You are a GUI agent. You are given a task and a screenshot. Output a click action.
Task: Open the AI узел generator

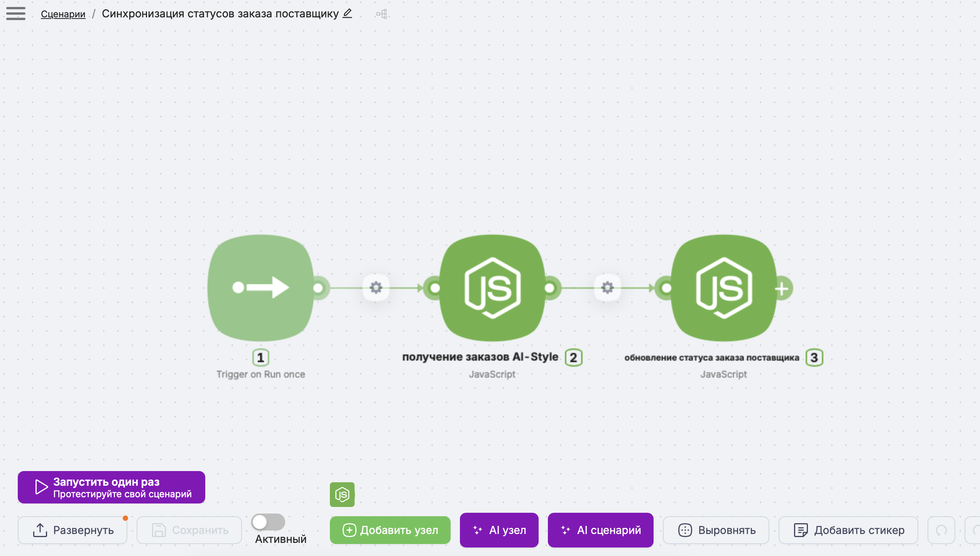(499, 530)
